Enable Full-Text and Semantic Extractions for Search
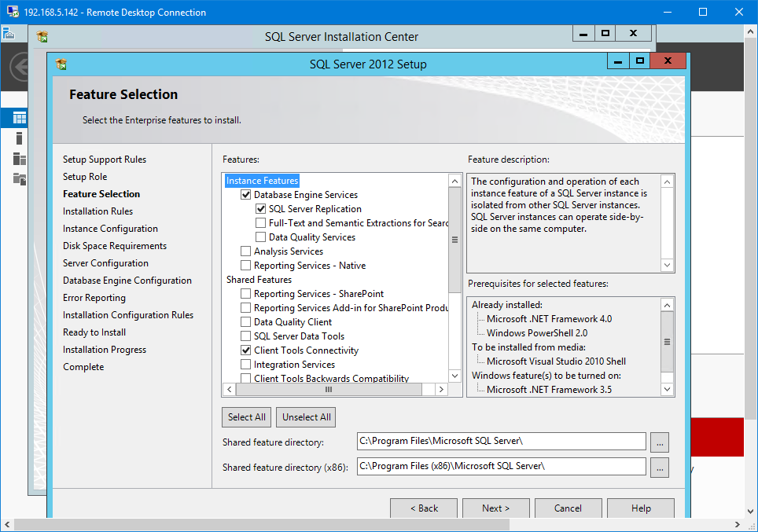758x532 pixels. pos(260,222)
